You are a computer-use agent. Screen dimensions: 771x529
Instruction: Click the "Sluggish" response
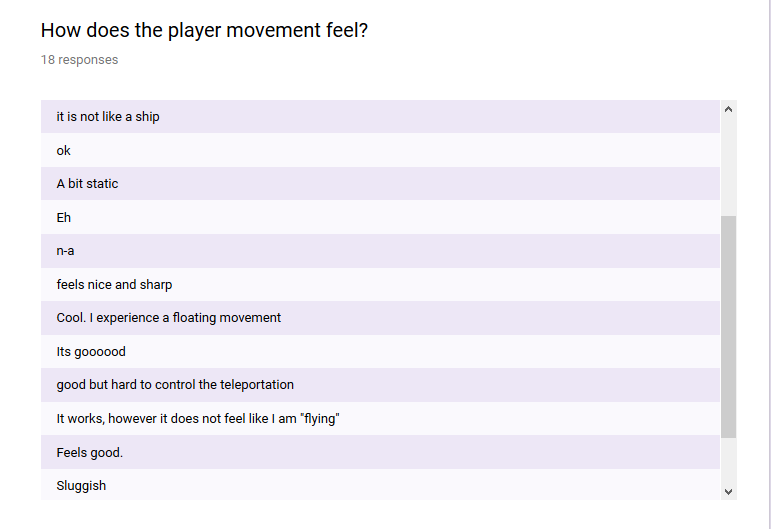tap(380, 485)
